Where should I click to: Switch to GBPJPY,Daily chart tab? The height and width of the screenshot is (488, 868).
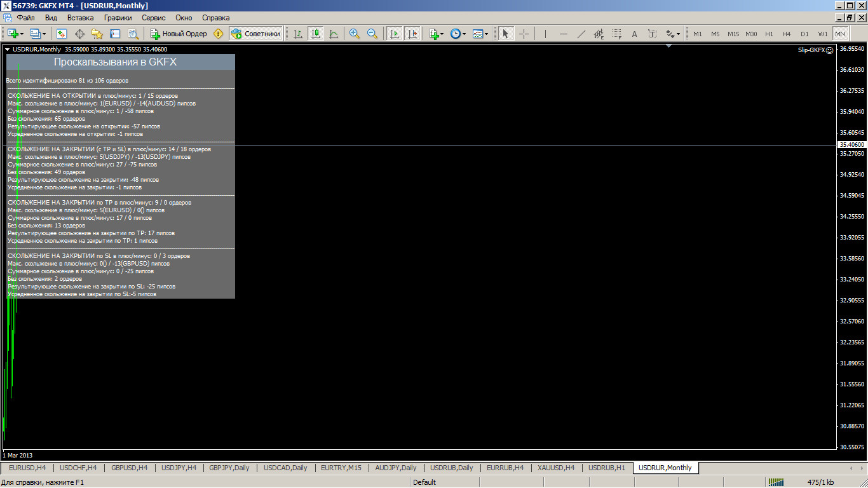pos(229,468)
